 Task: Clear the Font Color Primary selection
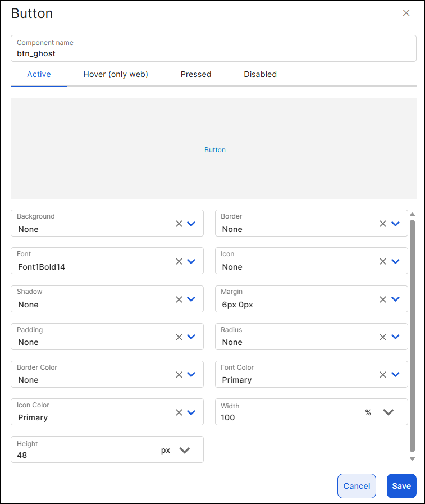tap(383, 375)
